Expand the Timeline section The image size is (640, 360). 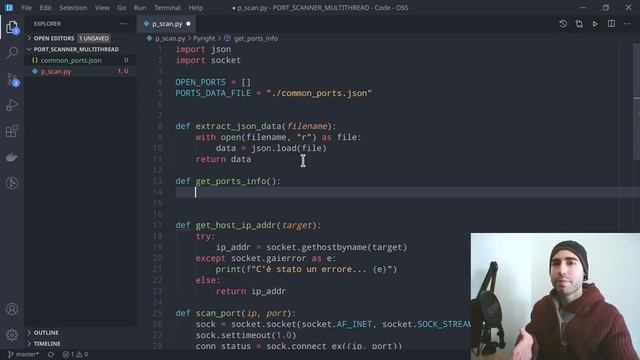pyautogui.click(x=47, y=344)
